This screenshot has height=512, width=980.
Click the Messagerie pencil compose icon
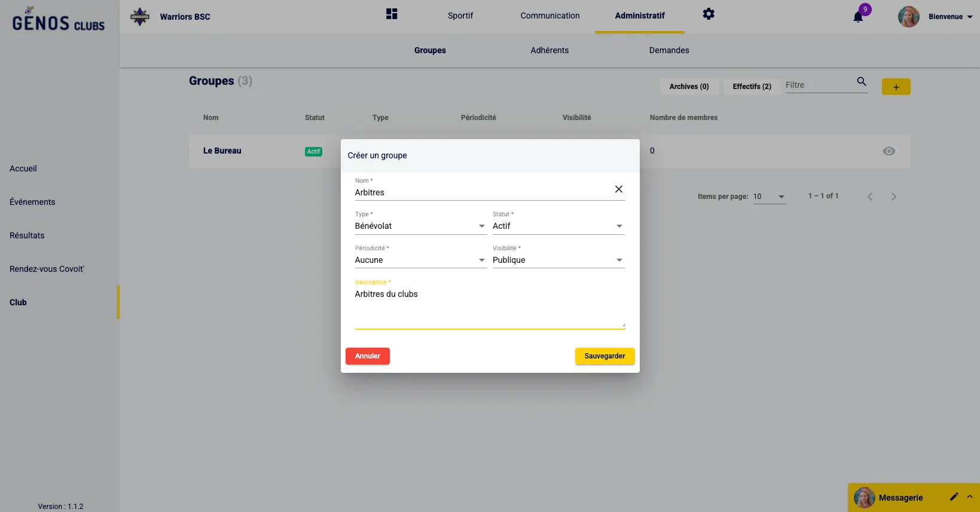pyautogui.click(x=954, y=496)
